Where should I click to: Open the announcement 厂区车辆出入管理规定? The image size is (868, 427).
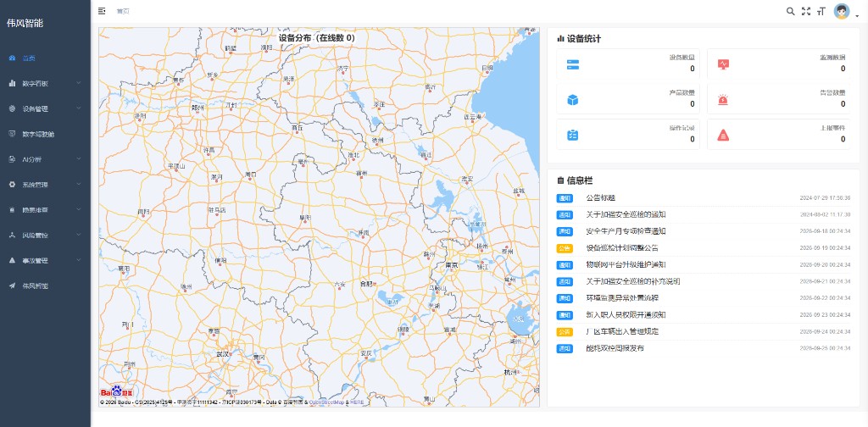coord(622,332)
